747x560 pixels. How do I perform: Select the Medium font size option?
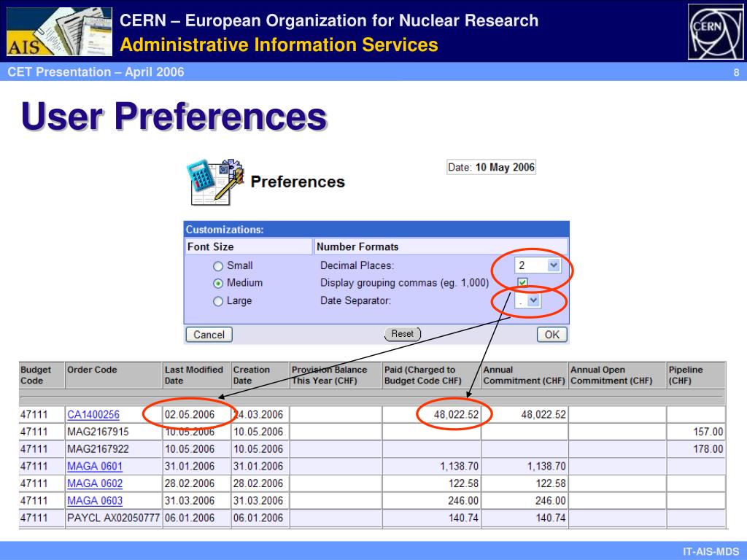click(x=218, y=284)
